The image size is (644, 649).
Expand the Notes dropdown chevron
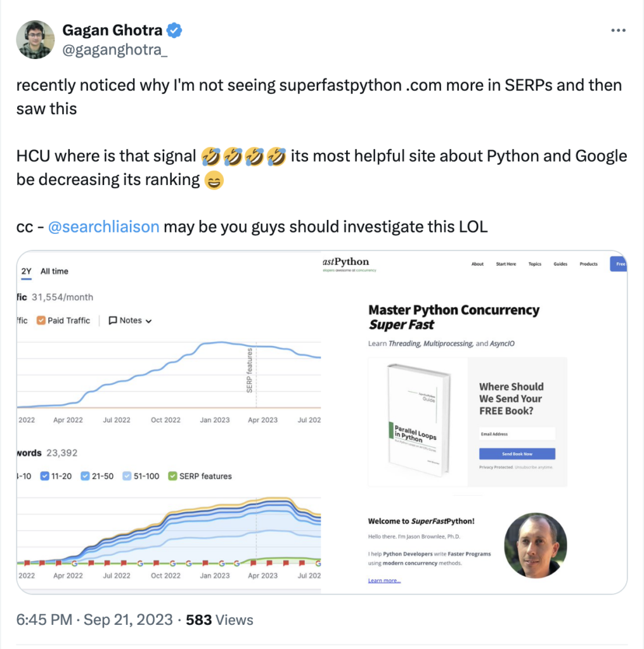tap(149, 321)
